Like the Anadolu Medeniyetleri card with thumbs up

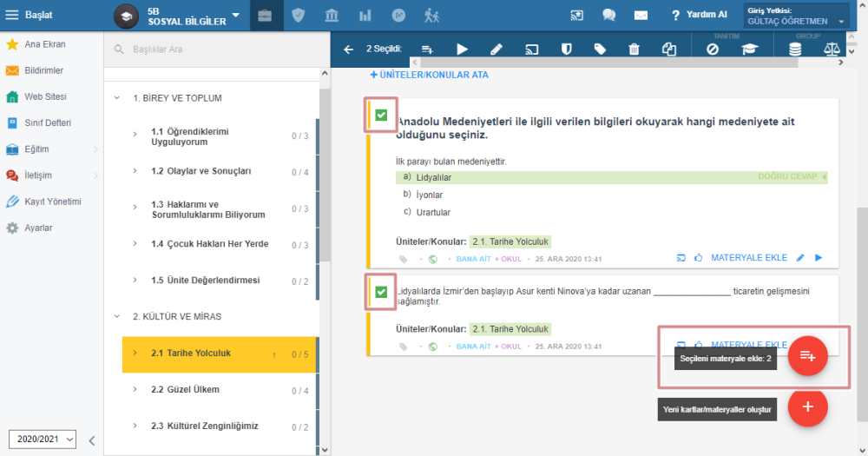(x=698, y=258)
